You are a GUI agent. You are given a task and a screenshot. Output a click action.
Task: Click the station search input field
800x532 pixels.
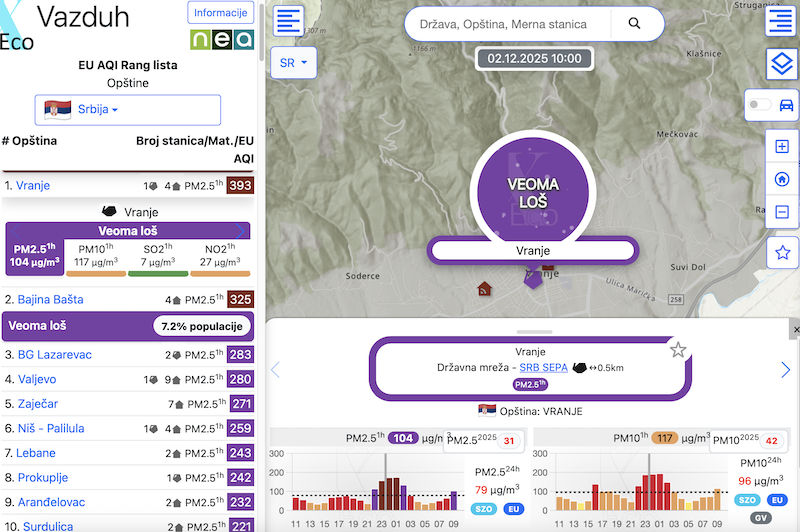pos(515,23)
